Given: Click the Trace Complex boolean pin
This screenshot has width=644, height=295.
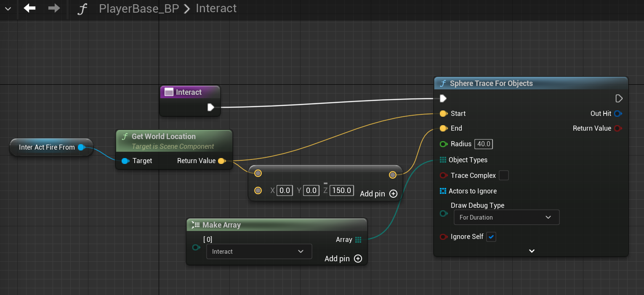Looking at the screenshot, I should click(443, 176).
